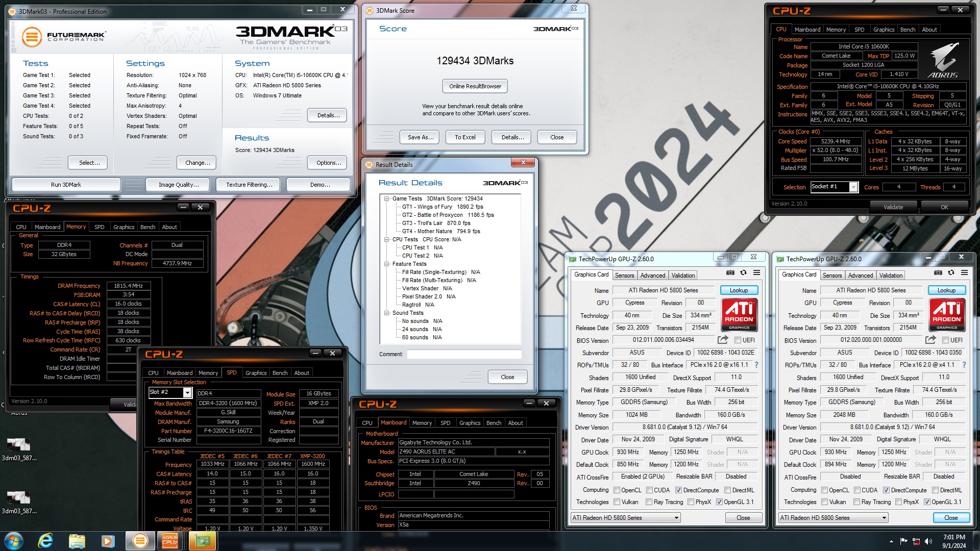Click the Image Quality... button

click(179, 185)
